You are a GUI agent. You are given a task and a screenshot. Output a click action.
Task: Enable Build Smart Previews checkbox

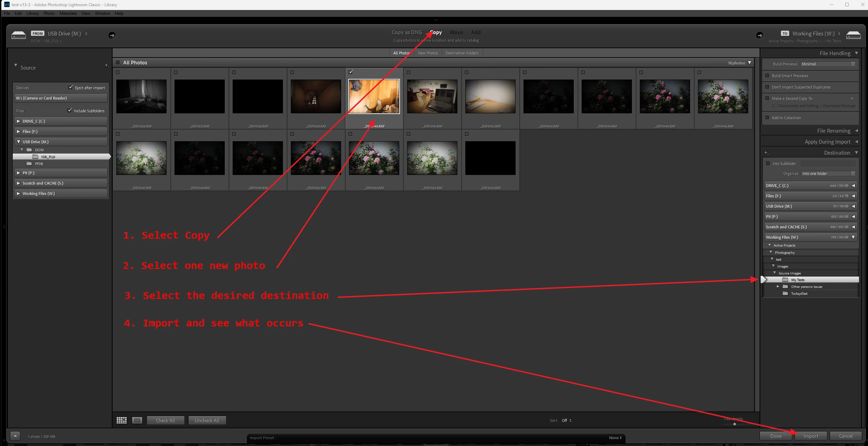pos(767,75)
